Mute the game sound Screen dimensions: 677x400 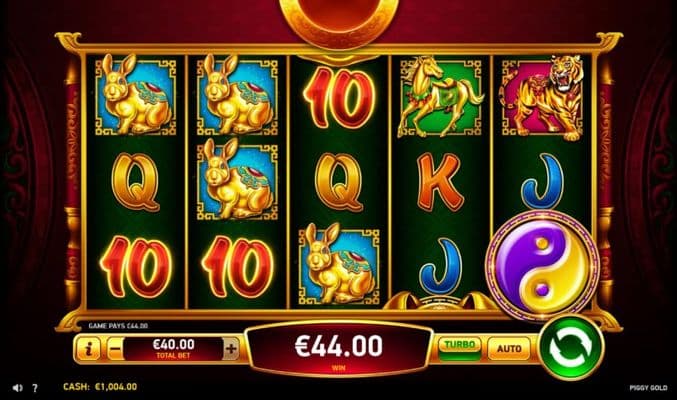17,387
